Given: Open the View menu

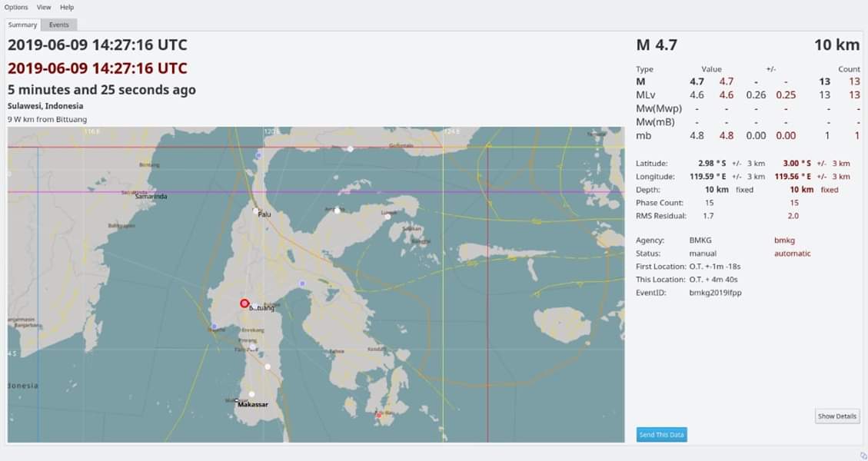Looking at the screenshot, I should [x=43, y=7].
